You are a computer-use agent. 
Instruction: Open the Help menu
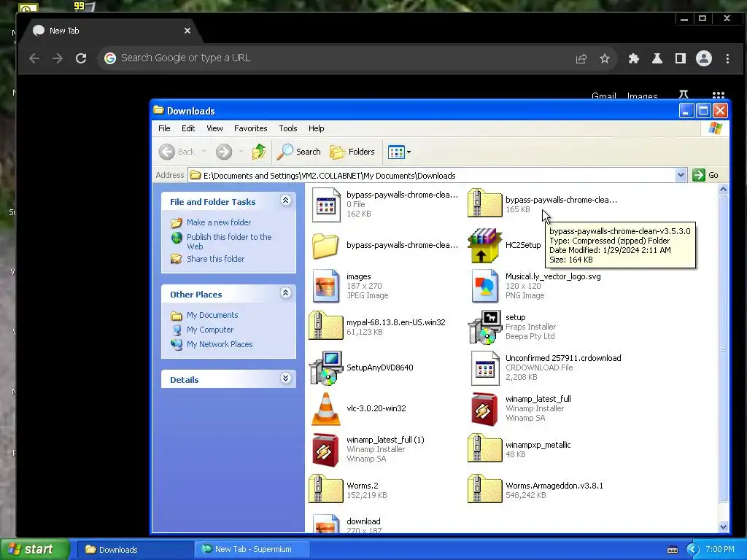coord(317,128)
